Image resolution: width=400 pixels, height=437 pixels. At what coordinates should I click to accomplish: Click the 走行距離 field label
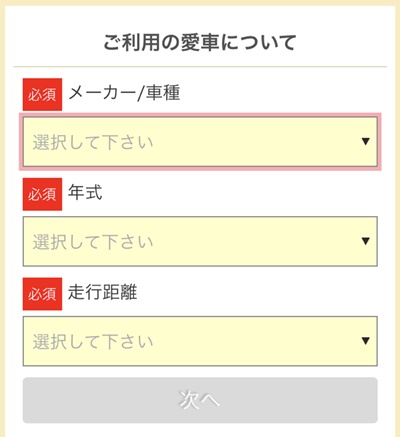[x=102, y=292]
